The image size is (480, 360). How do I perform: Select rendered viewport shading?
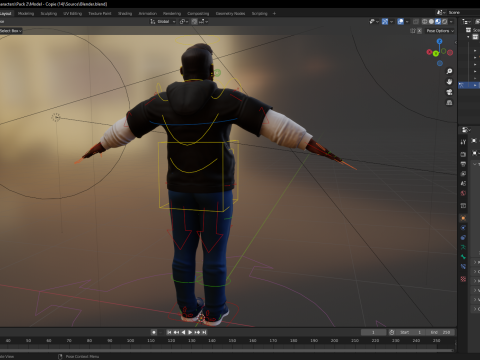(x=444, y=22)
